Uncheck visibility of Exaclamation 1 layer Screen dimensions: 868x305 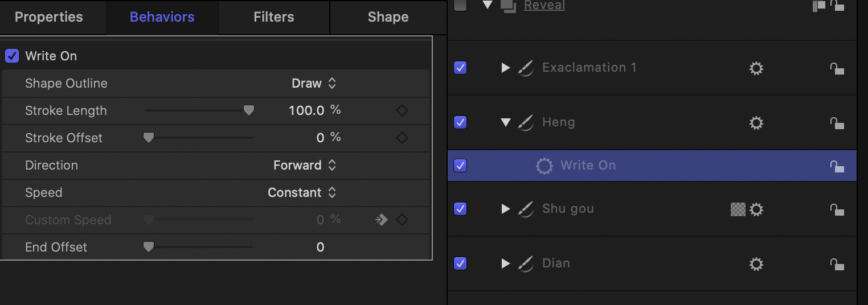pyautogui.click(x=460, y=68)
